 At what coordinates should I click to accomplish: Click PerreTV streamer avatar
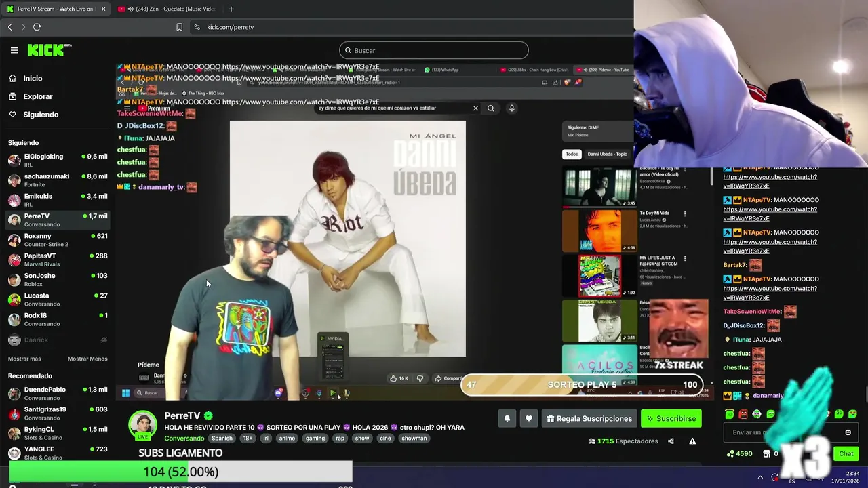(143, 425)
